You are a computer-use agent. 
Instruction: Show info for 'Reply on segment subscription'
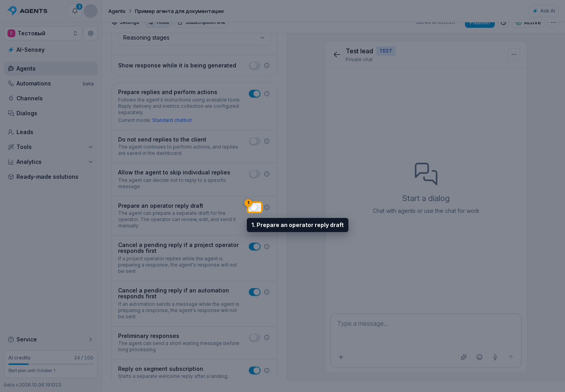tap(267, 370)
